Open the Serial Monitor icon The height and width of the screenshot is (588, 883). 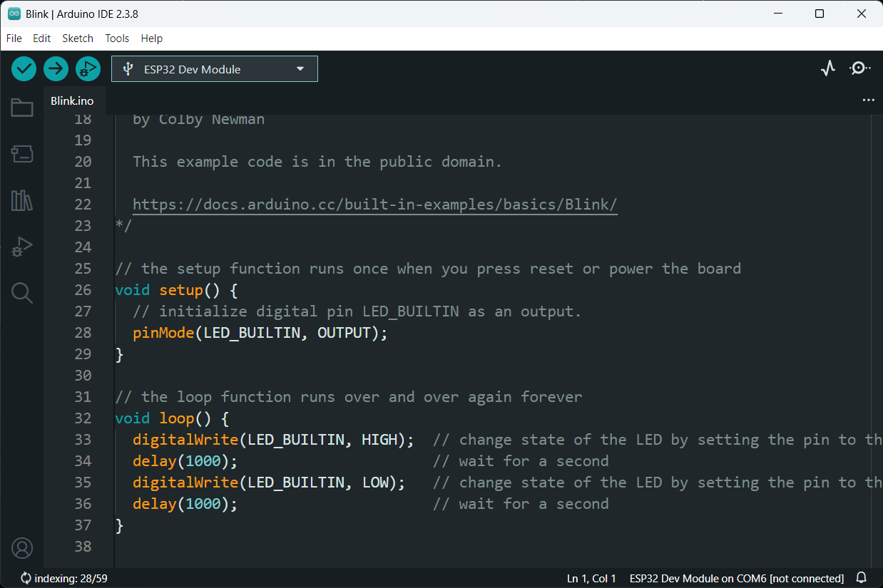(859, 68)
